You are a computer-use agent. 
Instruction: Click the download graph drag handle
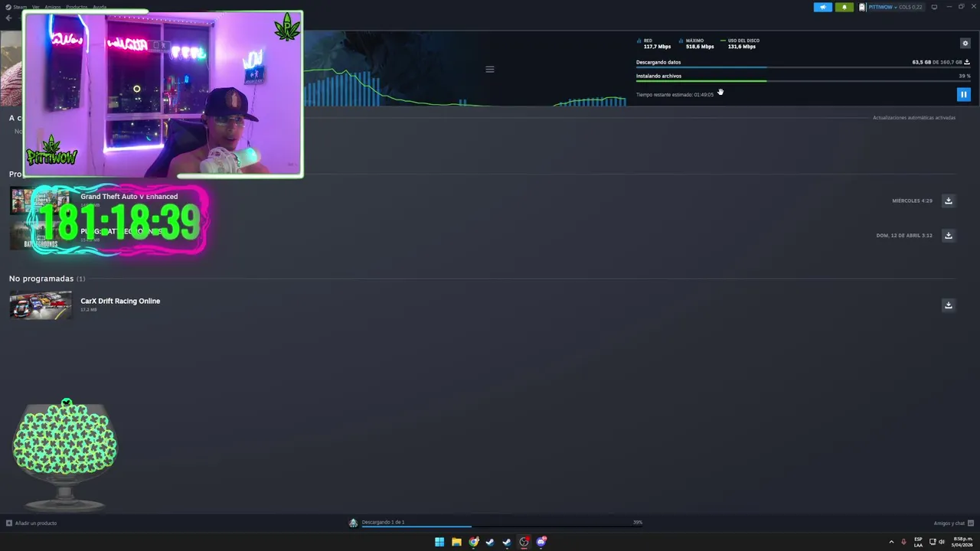click(490, 69)
